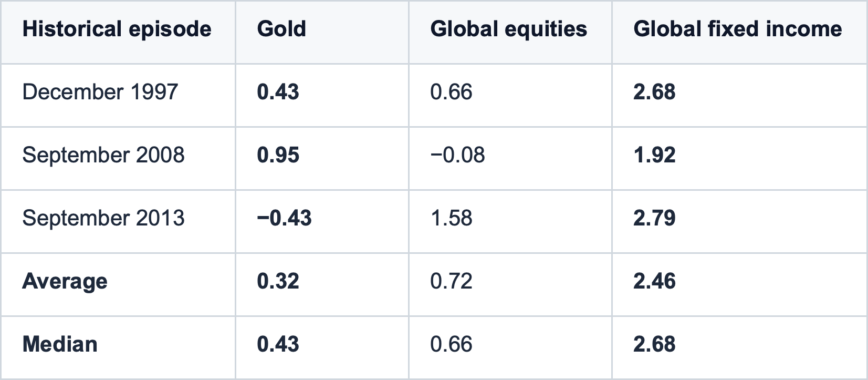The height and width of the screenshot is (380, 868).
Task: Select the Gold column header
Action: click(x=281, y=29)
